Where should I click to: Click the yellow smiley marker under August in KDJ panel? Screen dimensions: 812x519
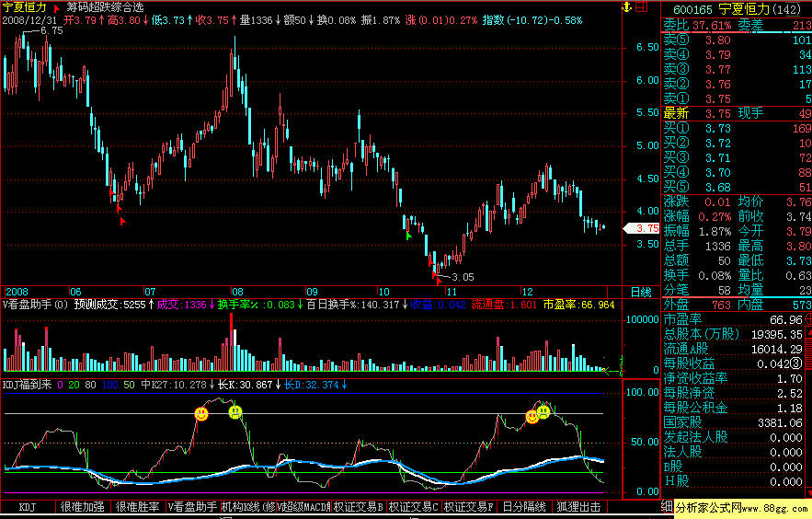click(x=235, y=412)
